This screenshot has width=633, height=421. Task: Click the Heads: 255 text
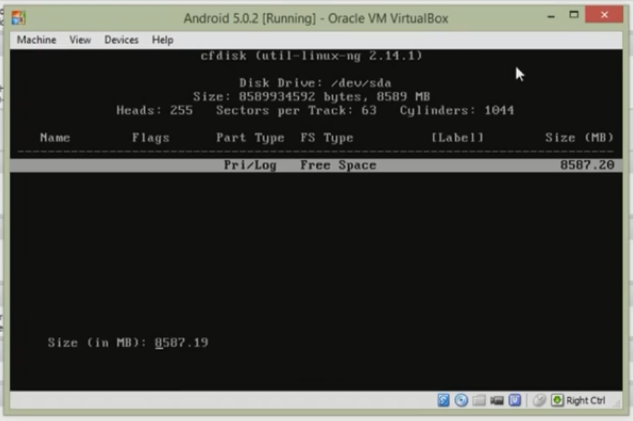coord(154,110)
